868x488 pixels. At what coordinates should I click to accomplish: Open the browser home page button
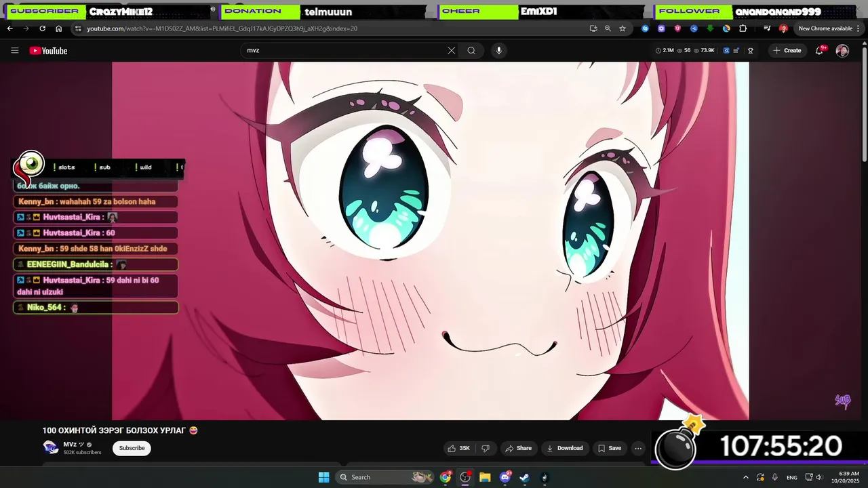pyautogui.click(x=58, y=28)
